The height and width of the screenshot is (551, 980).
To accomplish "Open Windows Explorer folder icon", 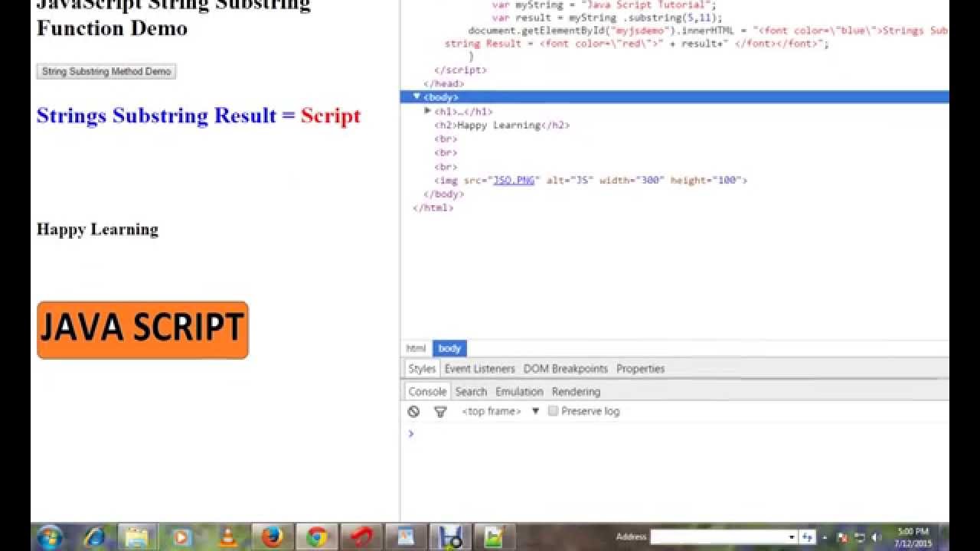I will pyautogui.click(x=137, y=537).
